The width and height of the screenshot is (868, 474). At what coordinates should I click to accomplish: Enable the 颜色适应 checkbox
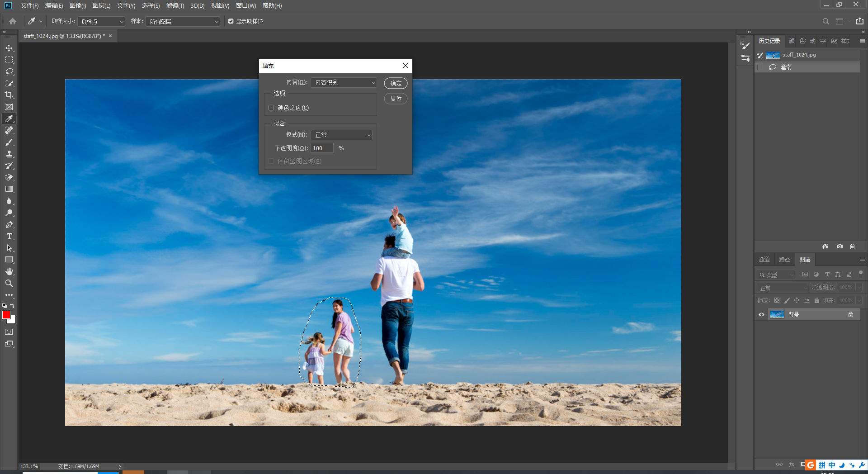(x=271, y=108)
